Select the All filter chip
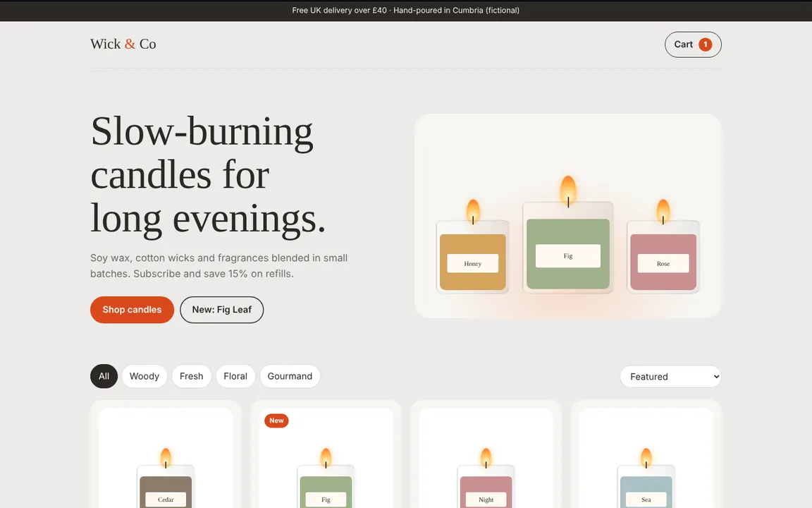Screen dimensions: 812x508 click(104, 376)
